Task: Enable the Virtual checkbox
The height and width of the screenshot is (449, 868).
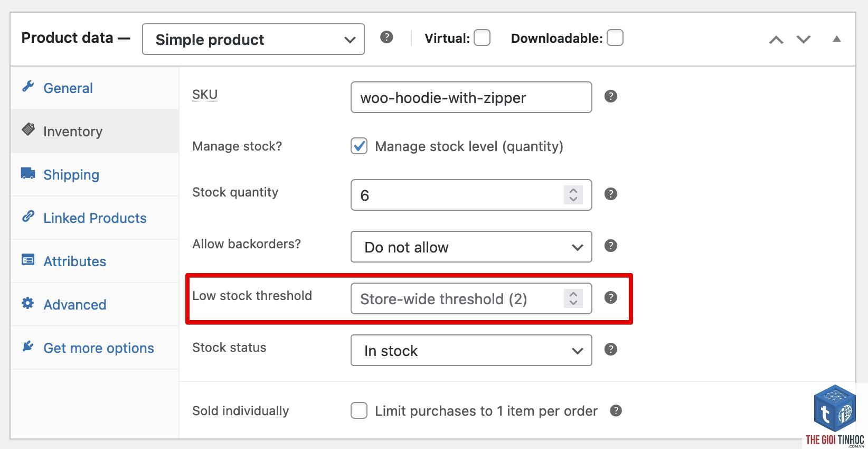Action: click(482, 38)
